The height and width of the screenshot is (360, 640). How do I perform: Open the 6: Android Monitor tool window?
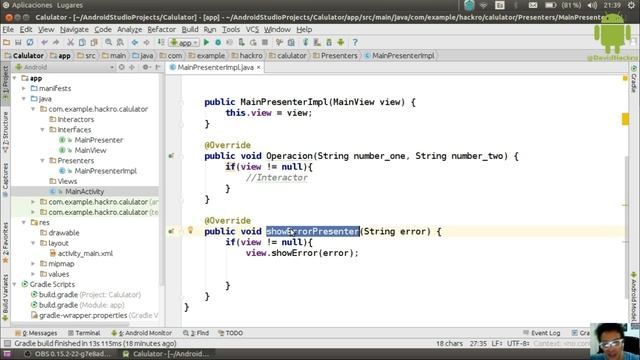(x=142, y=333)
